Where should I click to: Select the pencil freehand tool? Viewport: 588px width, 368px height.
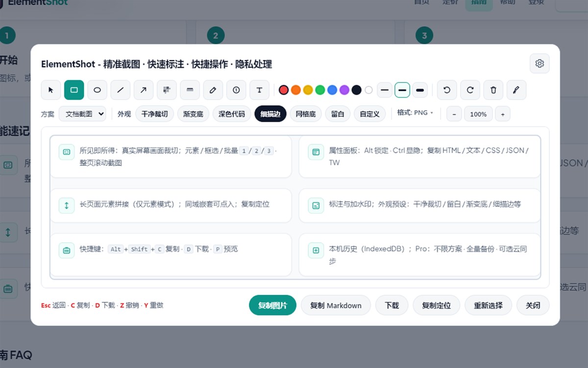[x=213, y=90]
